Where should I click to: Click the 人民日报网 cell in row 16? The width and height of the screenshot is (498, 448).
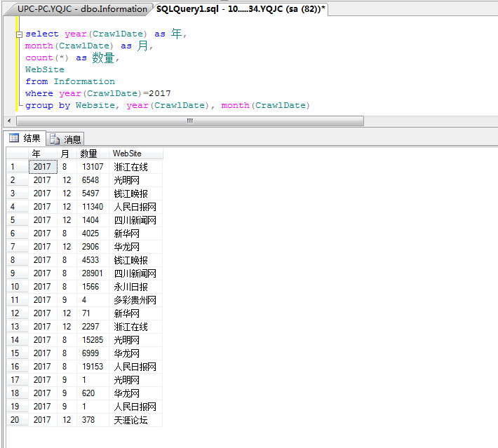[135, 367]
